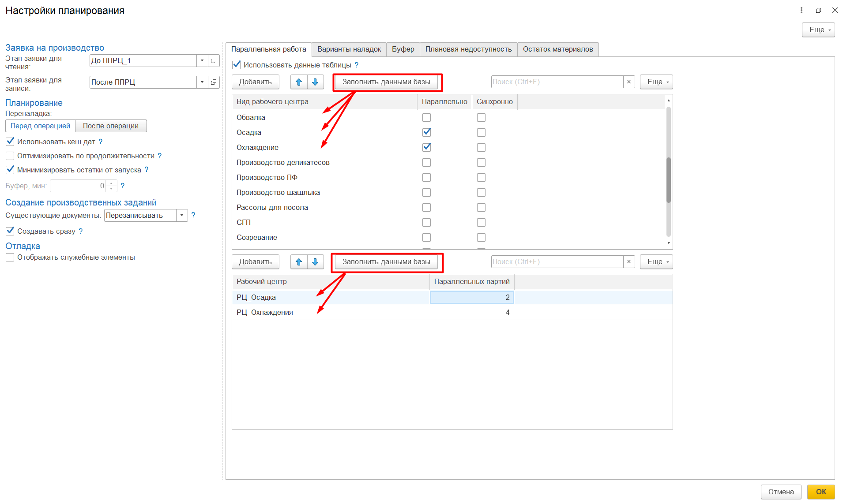Move row up in work center types table
The image size is (843, 504).
coord(299,82)
